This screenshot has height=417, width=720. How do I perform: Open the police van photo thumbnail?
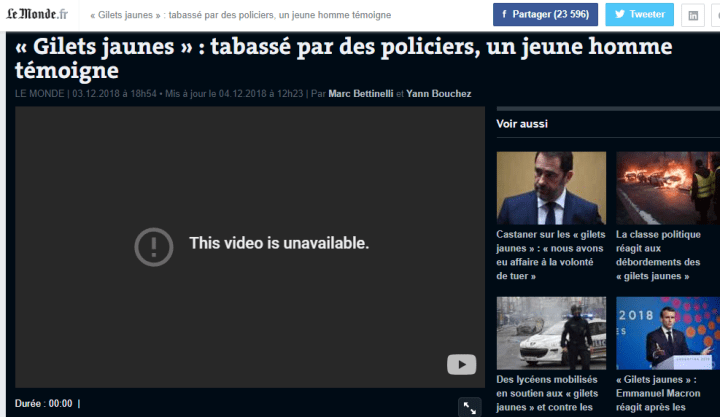(x=551, y=333)
